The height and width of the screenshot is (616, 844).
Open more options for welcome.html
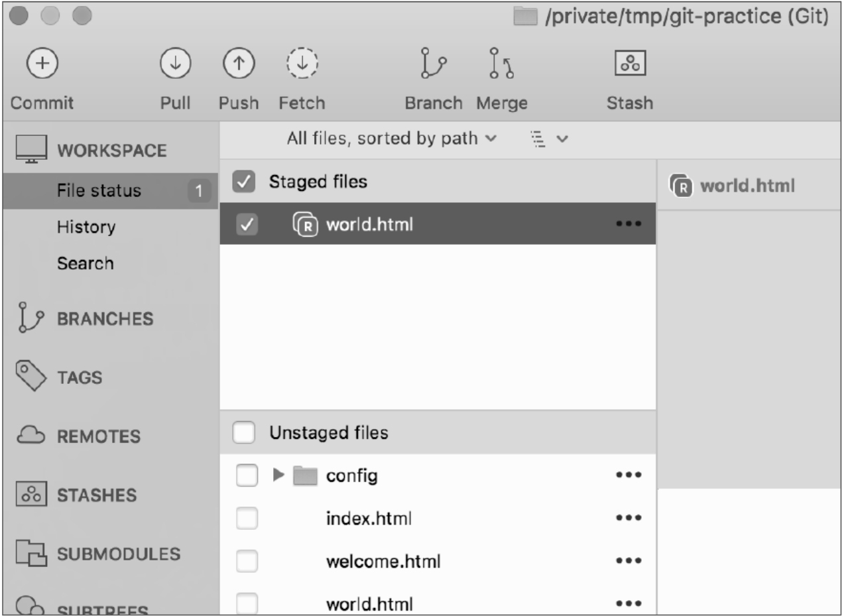pos(628,562)
